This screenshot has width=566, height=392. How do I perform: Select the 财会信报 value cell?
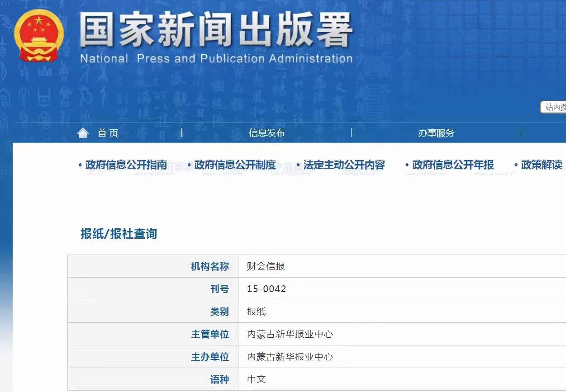click(x=402, y=266)
